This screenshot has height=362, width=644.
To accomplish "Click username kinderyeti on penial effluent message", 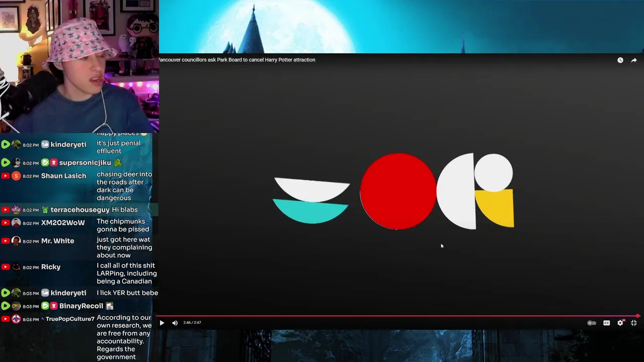I will tap(68, 145).
